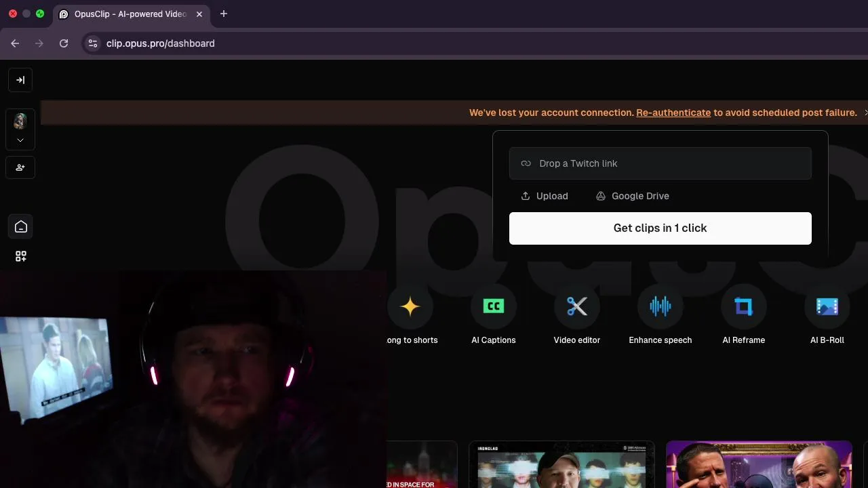Image resolution: width=868 pixels, height=488 pixels.
Task: Reload the browser page
Action: point(64,43)
